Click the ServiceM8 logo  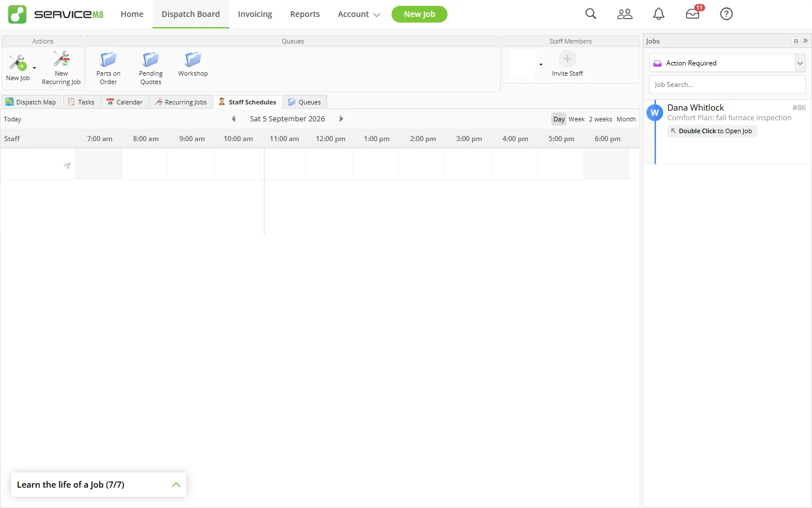56,14
